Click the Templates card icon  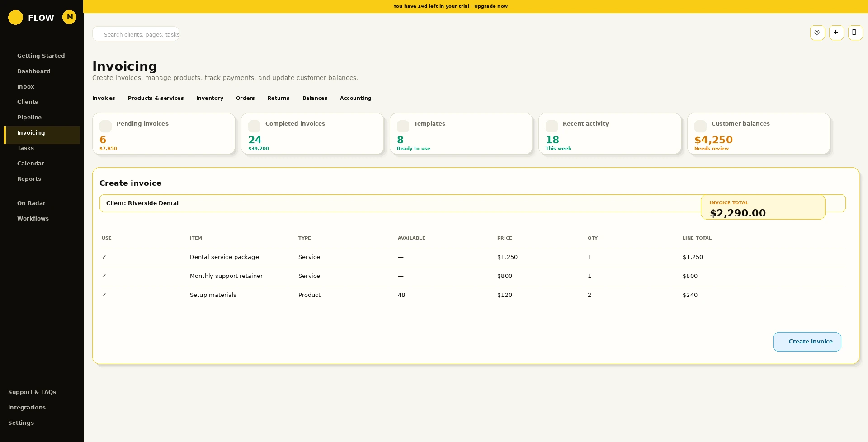(403, 126)
